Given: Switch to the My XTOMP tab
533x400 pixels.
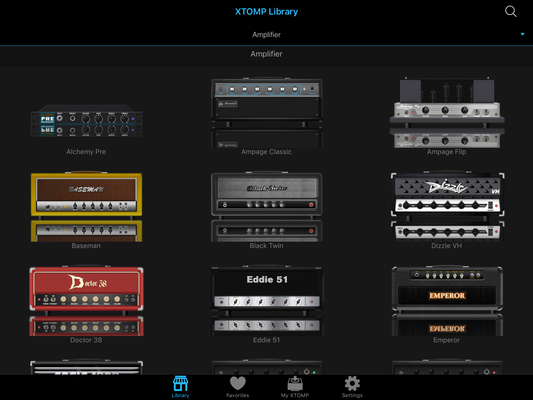Looking at the screenshot, I should click(x=295, y=387).
